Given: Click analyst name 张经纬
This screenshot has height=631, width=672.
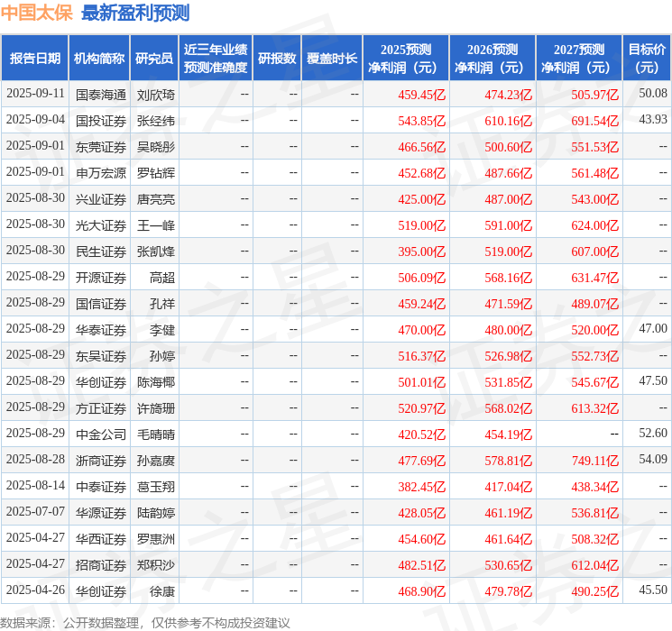Looking at the screenshot, I should tap(155, 121).
